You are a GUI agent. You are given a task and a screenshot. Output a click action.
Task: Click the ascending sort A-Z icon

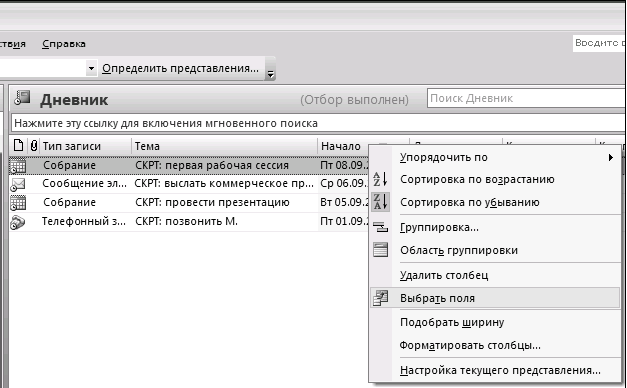point(380,179)
